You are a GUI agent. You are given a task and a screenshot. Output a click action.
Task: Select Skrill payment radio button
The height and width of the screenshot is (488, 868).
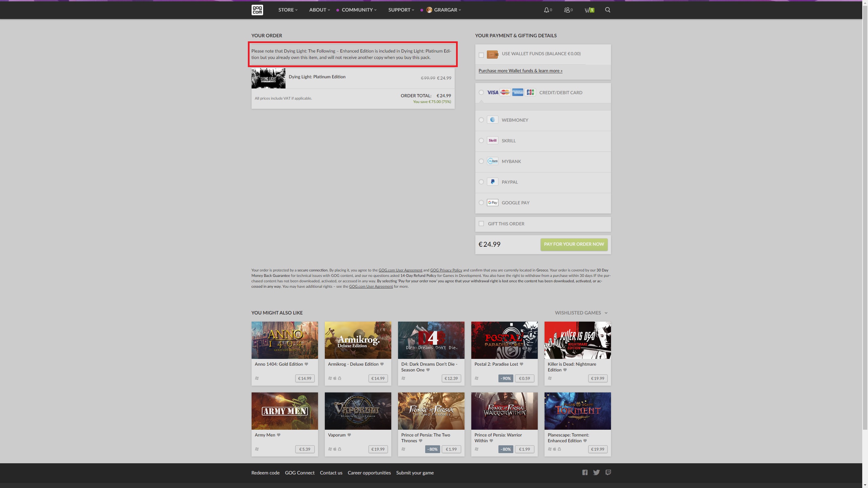(481, 140)
